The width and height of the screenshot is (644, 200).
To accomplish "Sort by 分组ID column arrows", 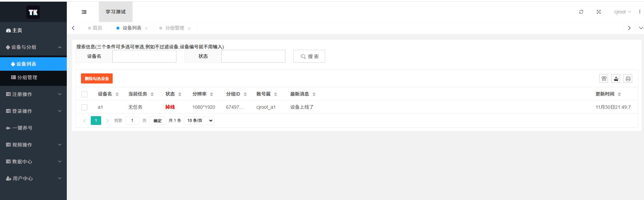I will tap(245, 94).
